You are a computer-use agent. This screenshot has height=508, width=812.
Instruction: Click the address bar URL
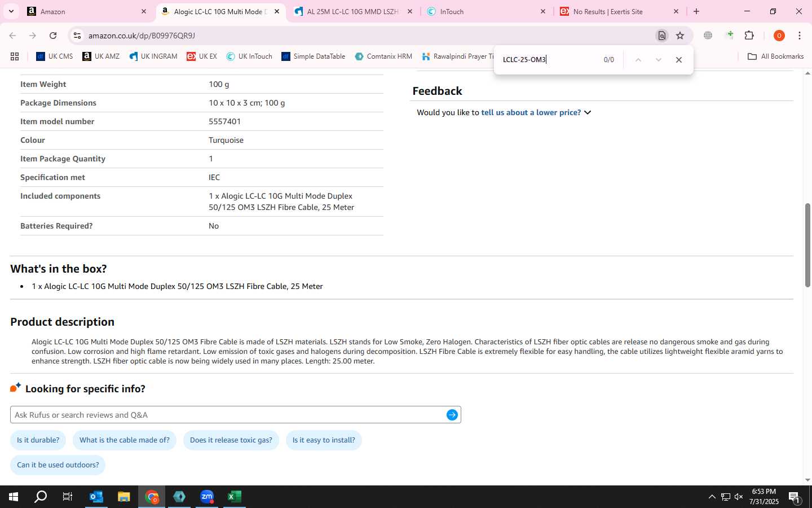142,36
